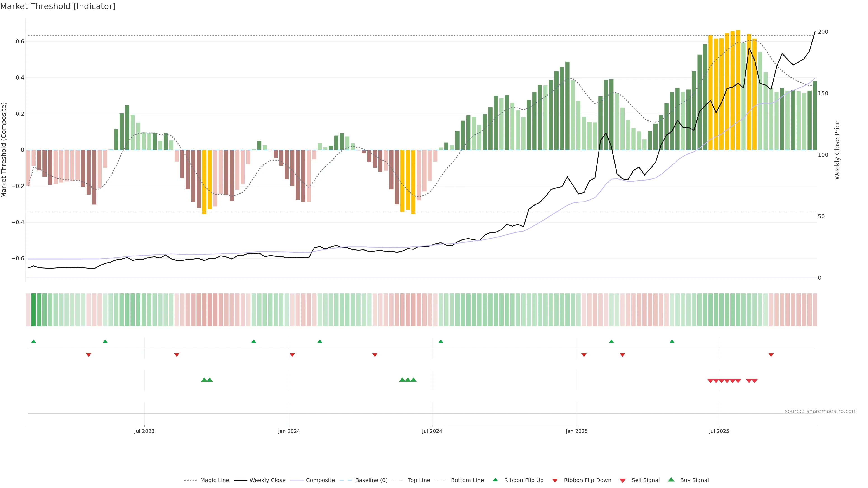Toggle Magic Line in the legend
The width and height of the screenshot is (868, 488).
[214, 480]
